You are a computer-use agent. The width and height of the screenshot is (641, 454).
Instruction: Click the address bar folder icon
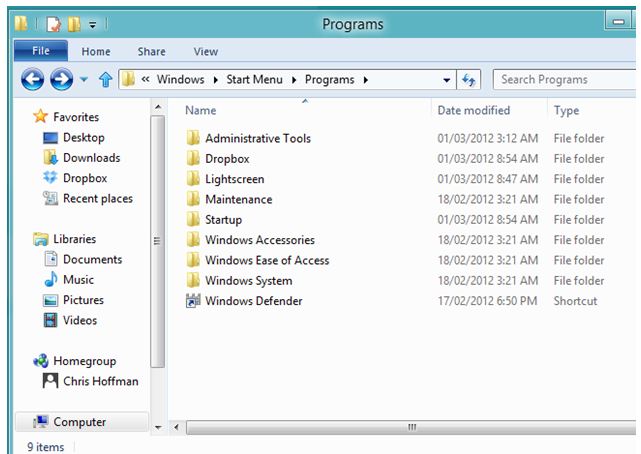(128, 79)
